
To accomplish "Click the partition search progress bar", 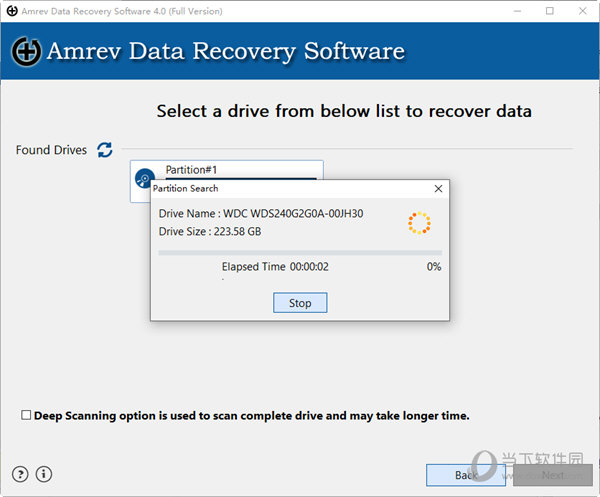I will coord(300,253).
